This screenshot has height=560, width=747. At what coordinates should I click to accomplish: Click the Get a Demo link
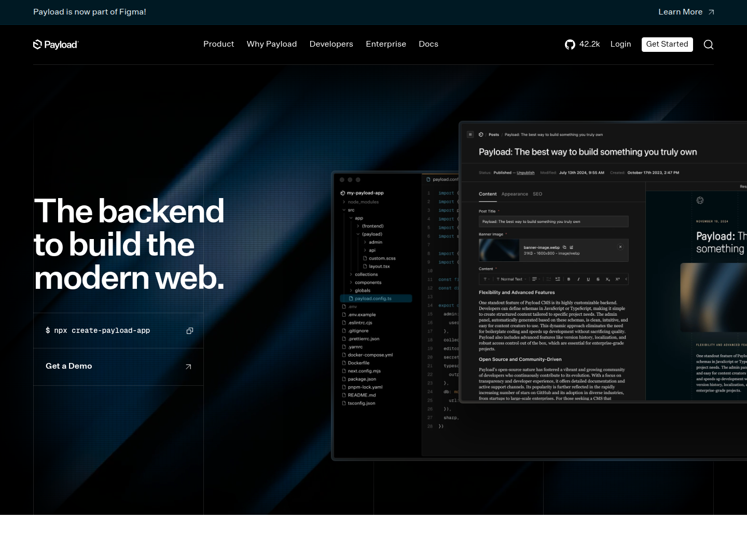pos(119,366)
